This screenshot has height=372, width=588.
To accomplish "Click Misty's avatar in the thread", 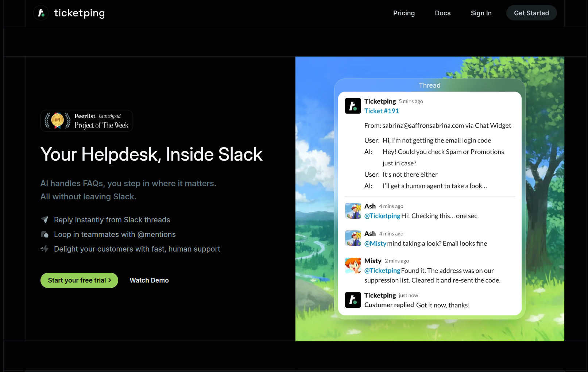I will pyautogui.click(x=353, y=265).
